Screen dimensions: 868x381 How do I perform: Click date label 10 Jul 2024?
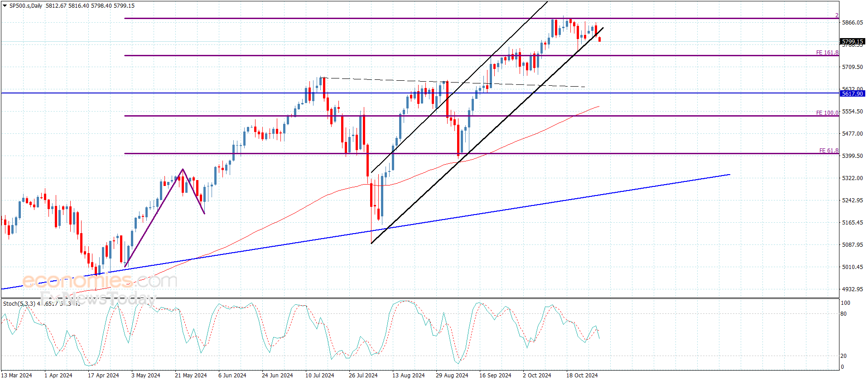(x=320, y=375)
